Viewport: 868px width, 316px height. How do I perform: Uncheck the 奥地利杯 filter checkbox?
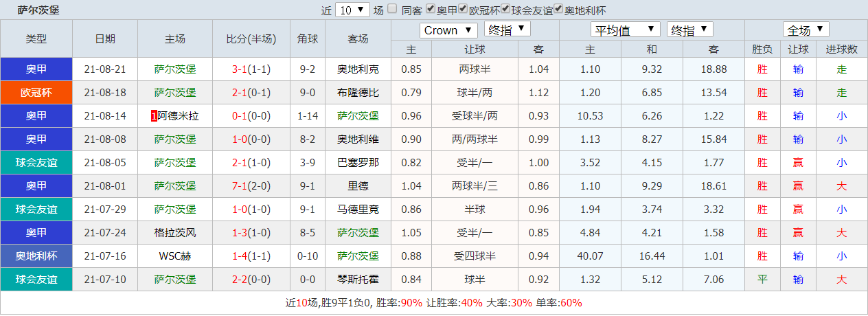pyautogui.click(x=558, y=10)
